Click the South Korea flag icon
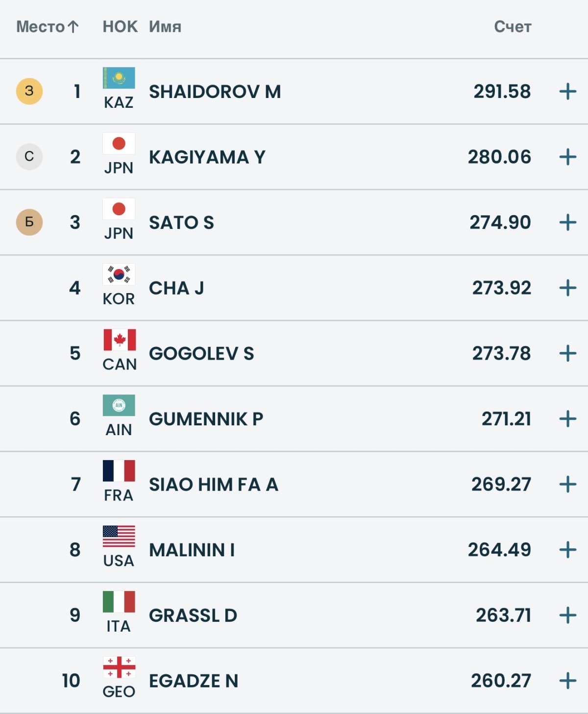 click(119, 274)
